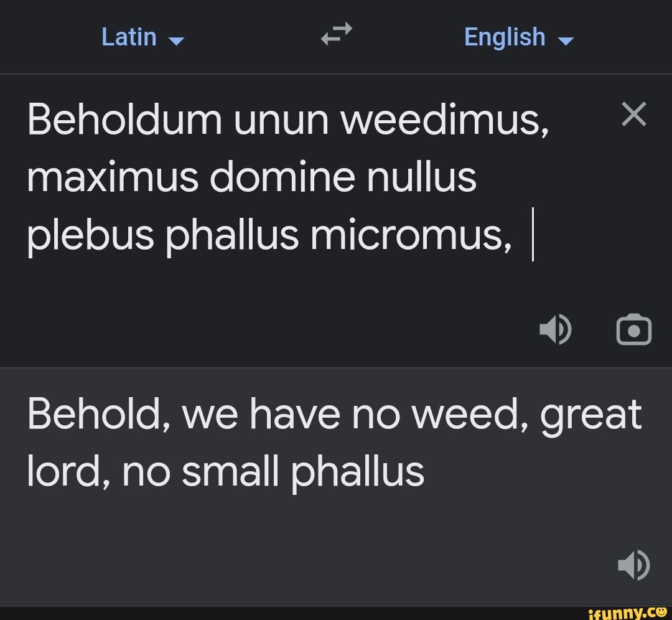Expand the language chooser next to Latin
The image size is (672, 620).
(176, 40)
